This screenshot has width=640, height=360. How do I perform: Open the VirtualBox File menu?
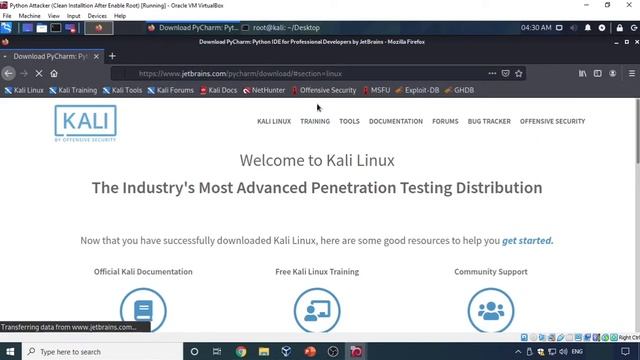pyautogui.click(x=7, y=16)
